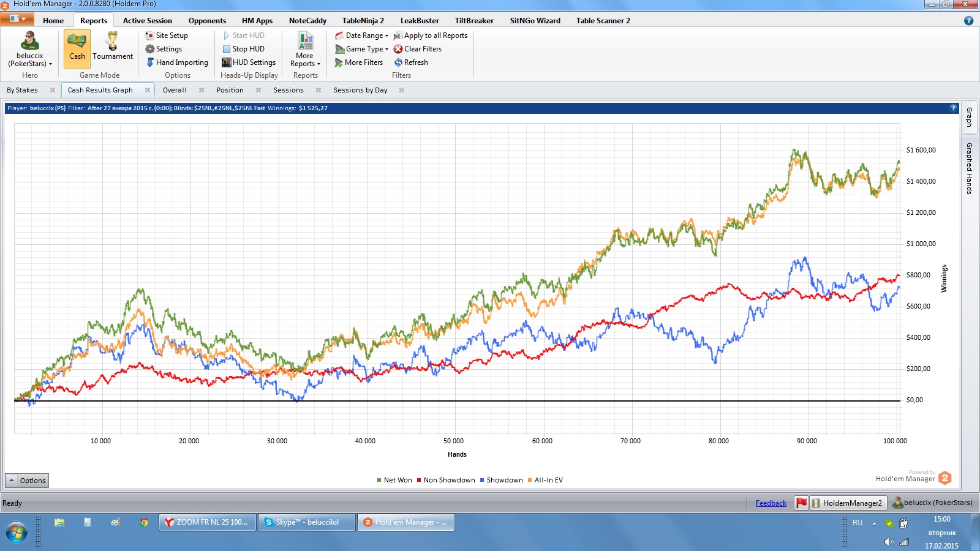Open the Hero beluccix player selector
The image size is (980, 551).
click(29, 49)
